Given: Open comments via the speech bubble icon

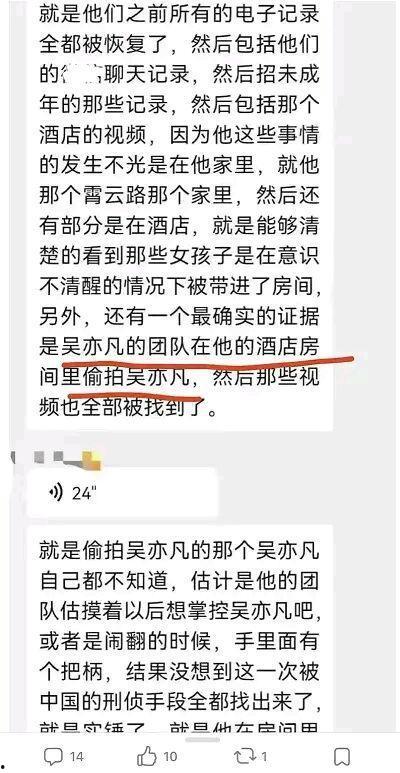Looking at the screenshot, I should (x=53, y=756).
